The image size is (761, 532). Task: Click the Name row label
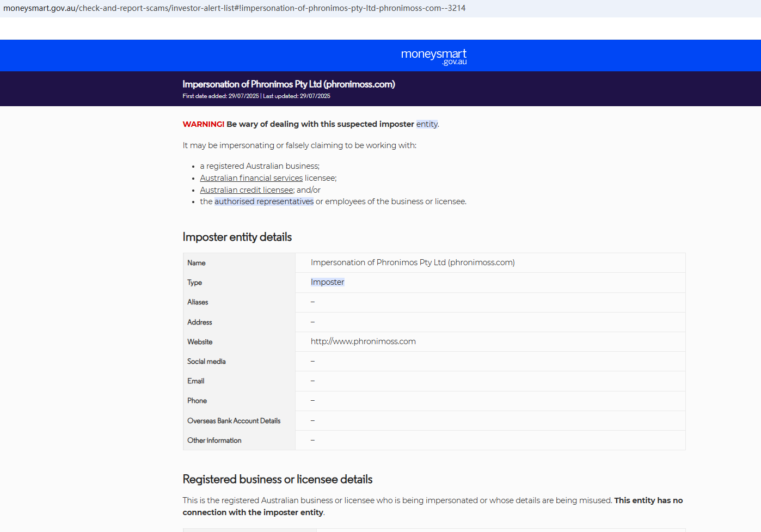pyautogui.click(x=197, y=263)
